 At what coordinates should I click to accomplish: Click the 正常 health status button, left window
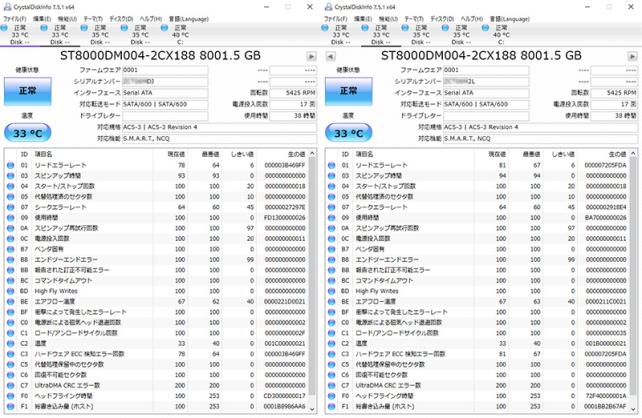tap(28, 91)
